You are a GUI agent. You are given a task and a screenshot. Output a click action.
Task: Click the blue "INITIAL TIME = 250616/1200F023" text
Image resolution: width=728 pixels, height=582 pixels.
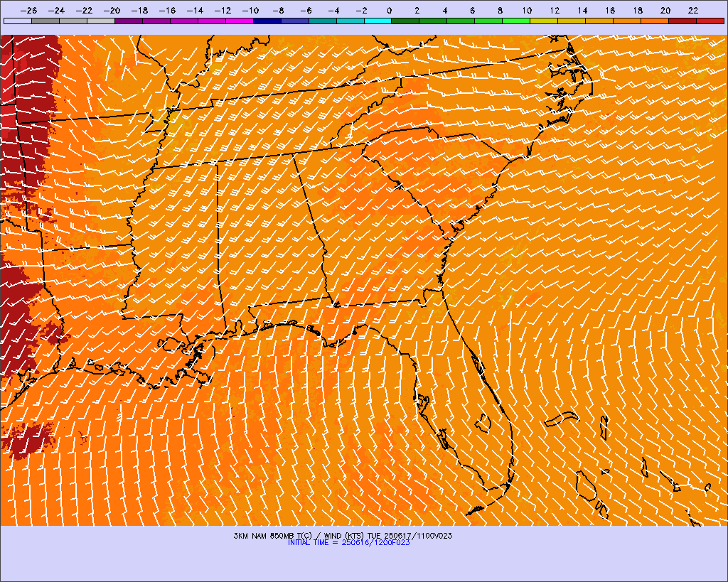coord(348,542)
